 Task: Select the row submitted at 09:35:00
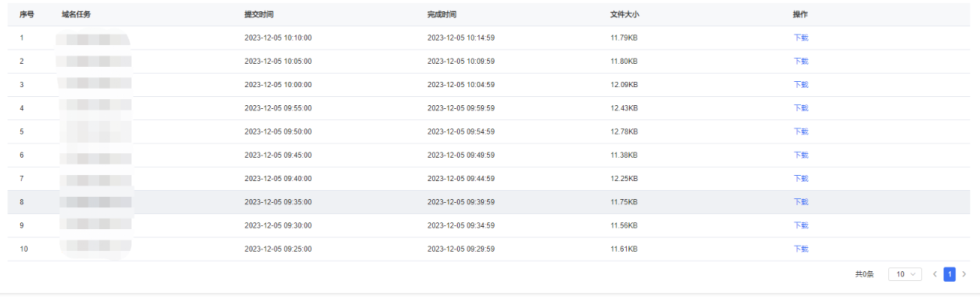pyautogui.click(x=488, y=201)
